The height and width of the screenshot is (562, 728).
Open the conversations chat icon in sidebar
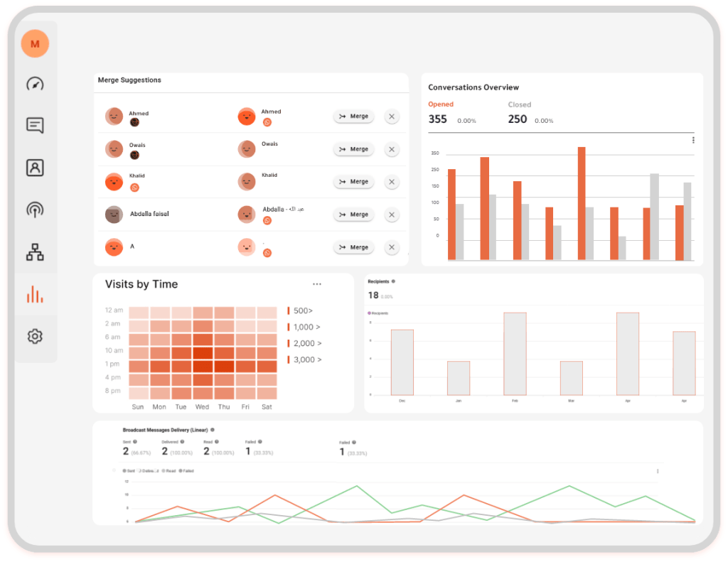(35, 126)
